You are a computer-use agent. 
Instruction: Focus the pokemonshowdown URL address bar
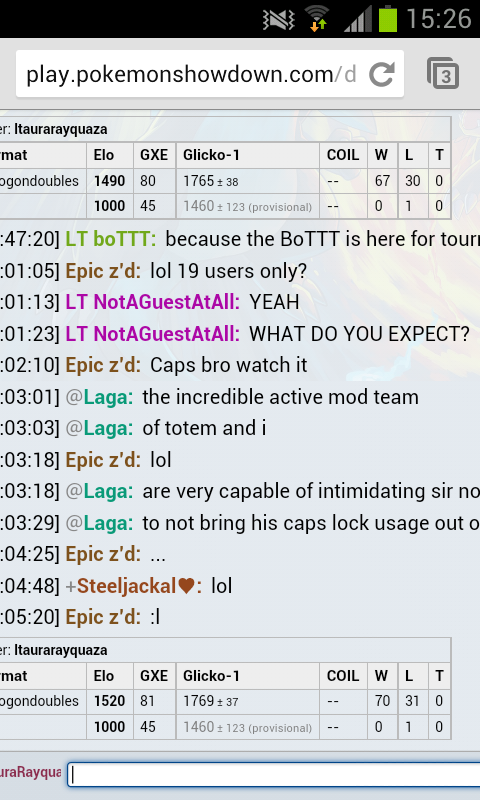point(192,74)
